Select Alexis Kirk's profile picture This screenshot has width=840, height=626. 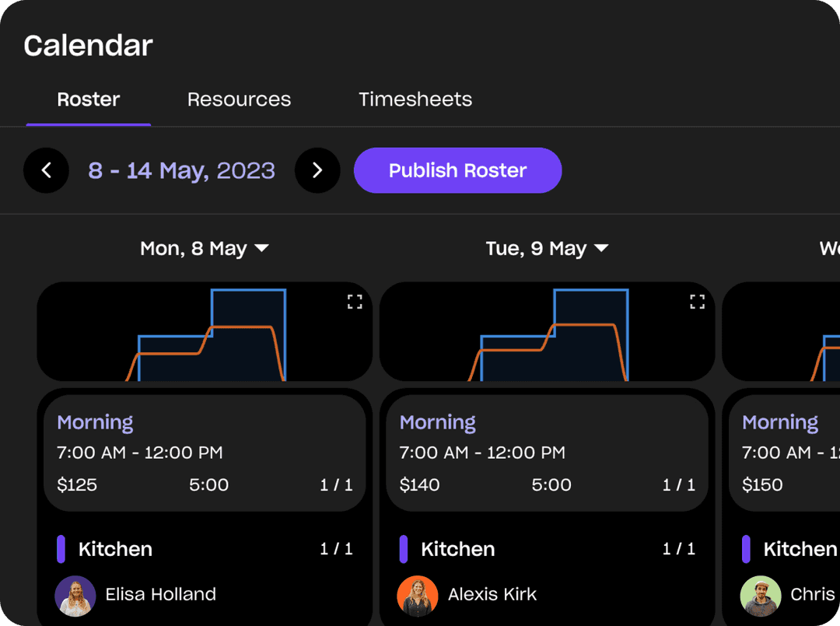tap(418, 596)
